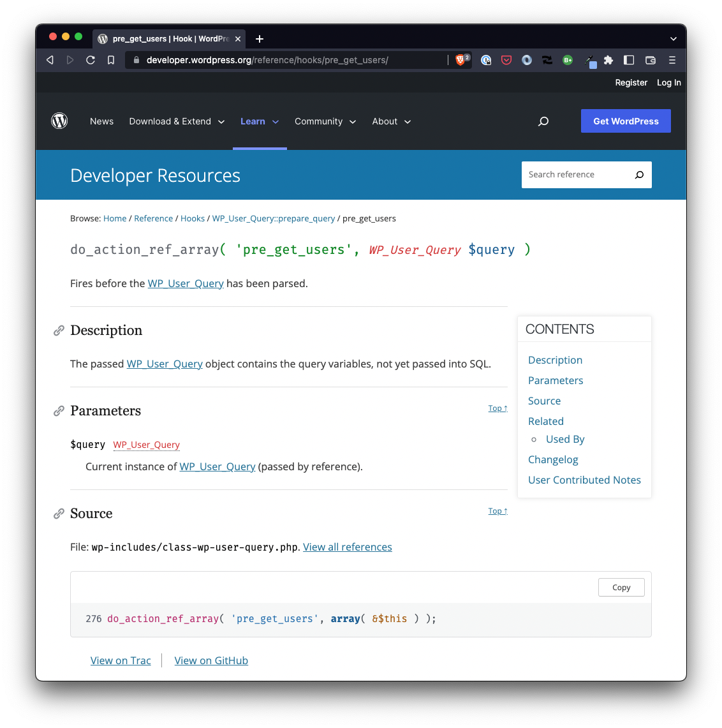Expand the Download & Extend menu

pyautogui.click(x=177, y=121)
